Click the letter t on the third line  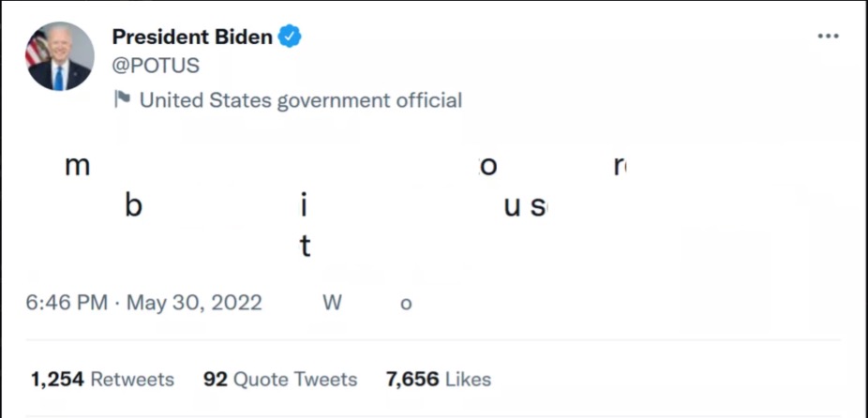click(x=305, y=246)
